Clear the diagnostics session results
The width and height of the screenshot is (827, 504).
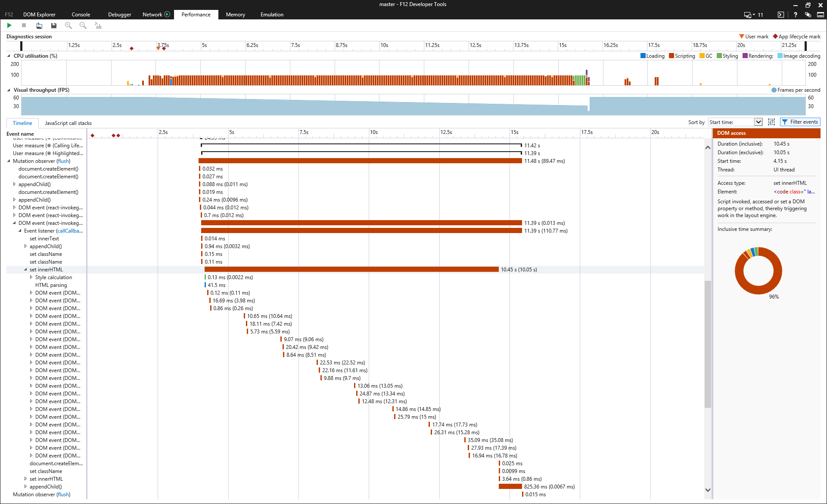98,25
